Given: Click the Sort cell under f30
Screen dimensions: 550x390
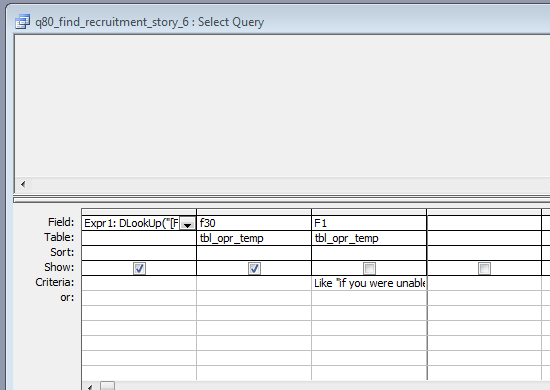Looking at the screenshot, I should pyautogui.click(x=254, y=253).
